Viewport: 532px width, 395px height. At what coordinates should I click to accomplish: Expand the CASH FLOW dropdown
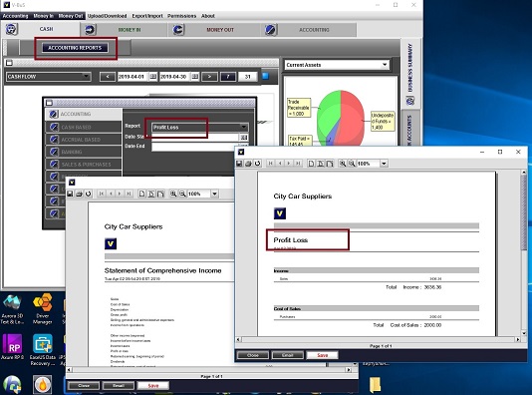48,77
